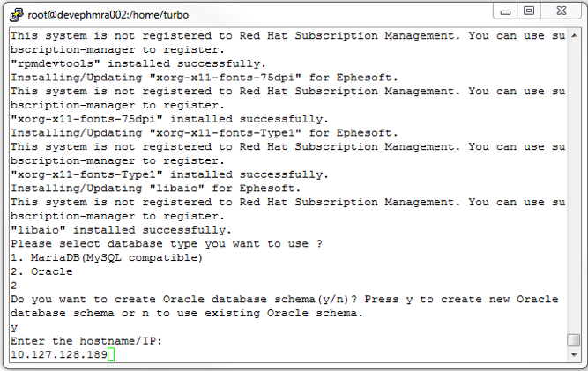Close the PuTTY terminal window

561,11
